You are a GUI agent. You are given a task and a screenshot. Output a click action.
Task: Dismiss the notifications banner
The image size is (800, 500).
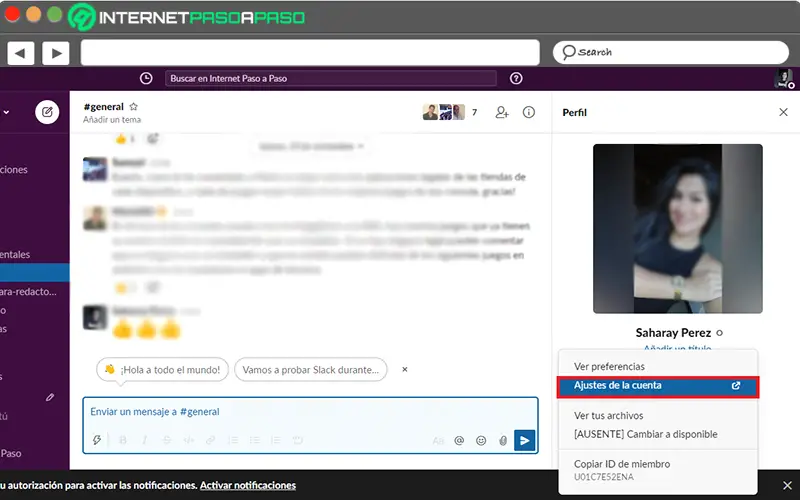(787, 485)
